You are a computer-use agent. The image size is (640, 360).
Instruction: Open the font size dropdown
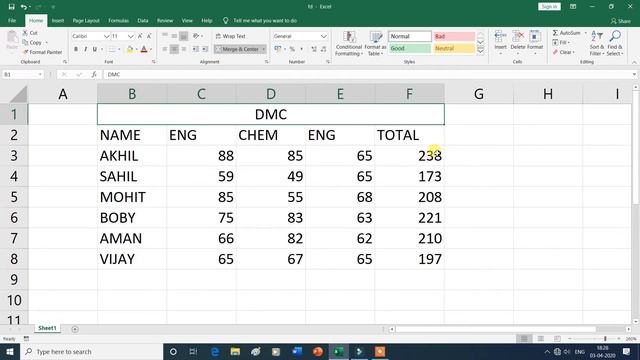coord(131,36)
